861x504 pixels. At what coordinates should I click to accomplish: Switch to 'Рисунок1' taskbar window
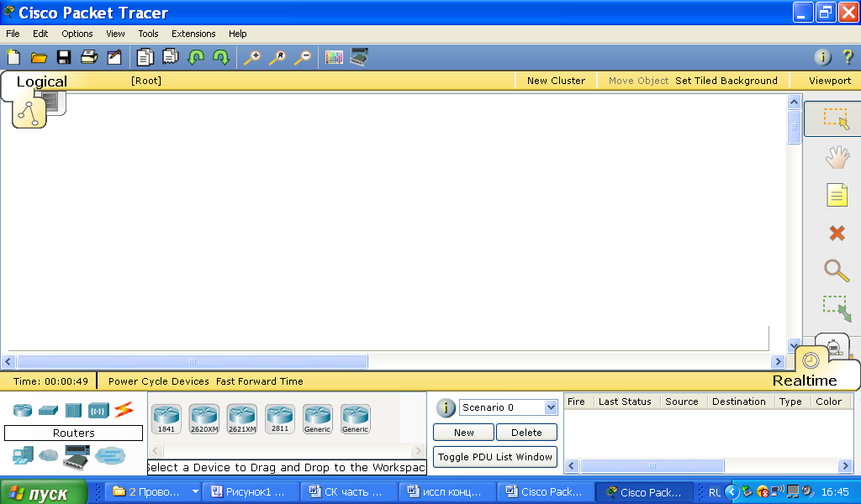tap(250, 492)
